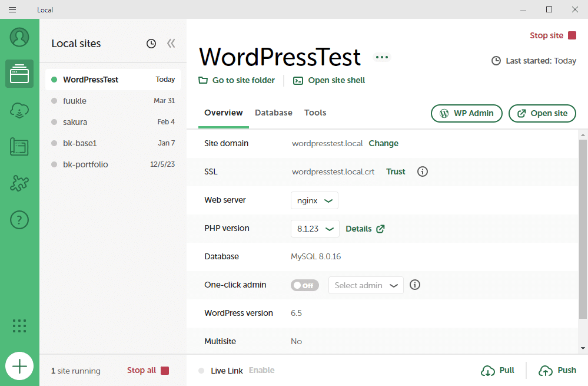588x386 pixels.
Task: Open the Web server nginx dropdown
Action: [x=315, y=200]
